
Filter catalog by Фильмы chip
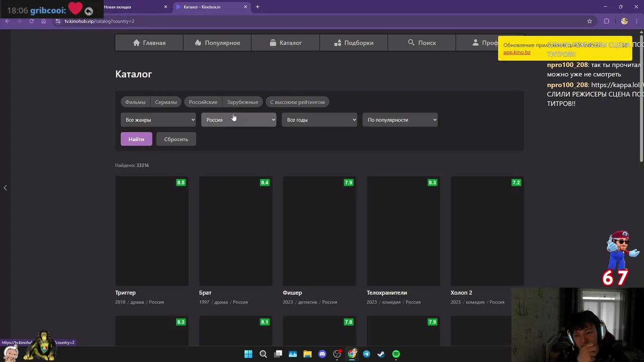coord(135,102)
